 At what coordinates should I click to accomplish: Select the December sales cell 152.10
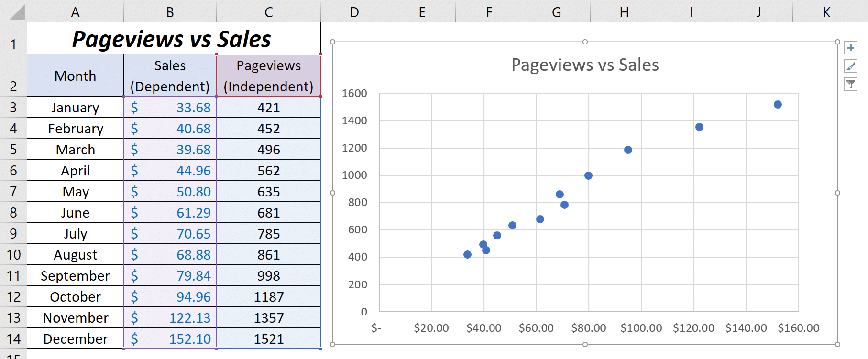(170, 339)
